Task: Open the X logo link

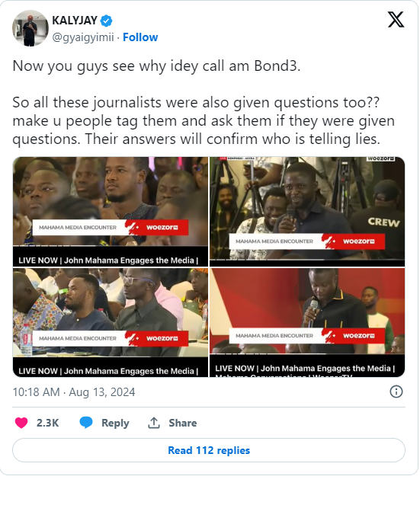Action: click(396, 20)
